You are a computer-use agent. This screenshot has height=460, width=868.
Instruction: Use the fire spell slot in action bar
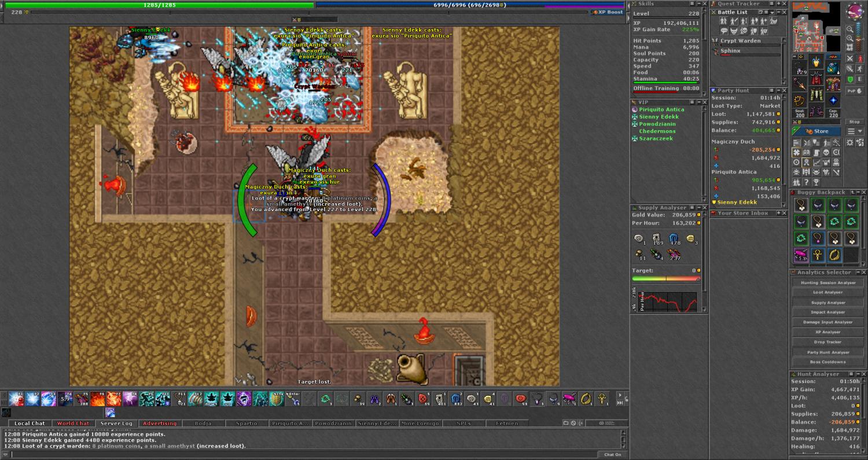(x=98, y=398)
